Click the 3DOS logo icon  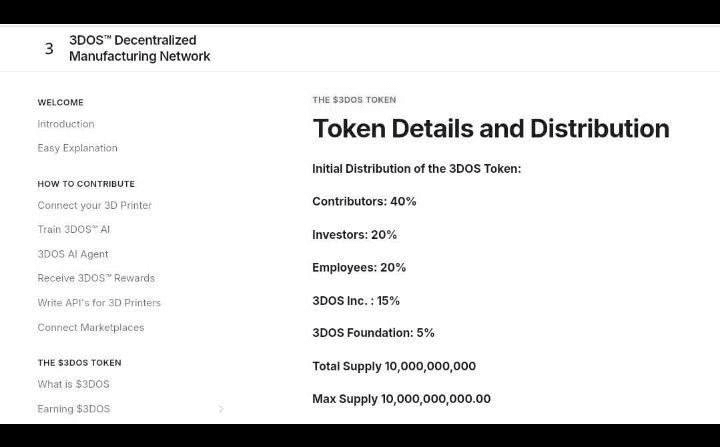click(49, 48)
